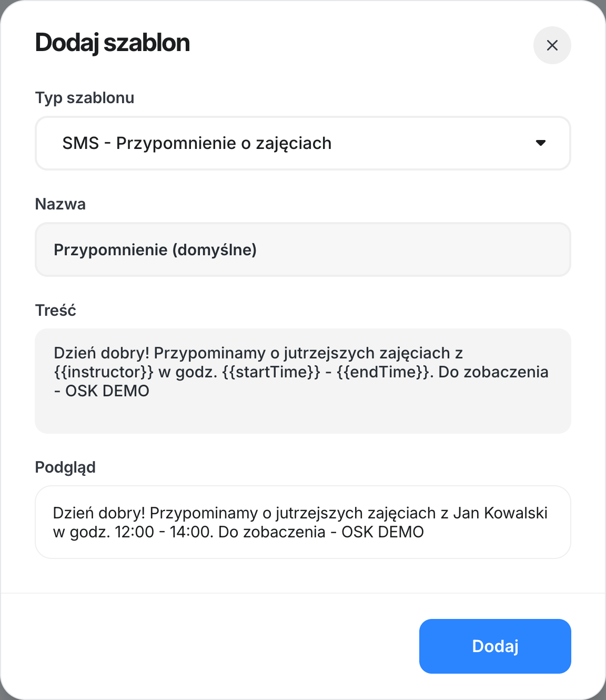Click the "Podgląd" section label

(65, 467)
